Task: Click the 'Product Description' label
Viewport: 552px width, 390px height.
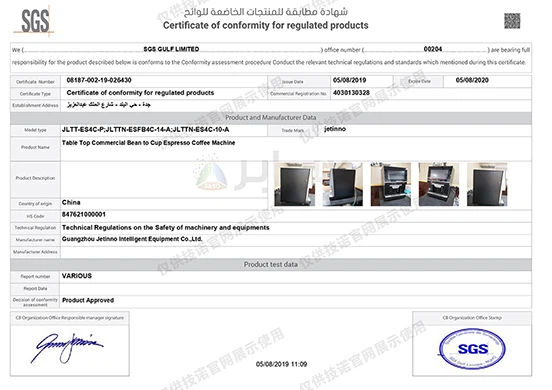Action: pos(35,178)
